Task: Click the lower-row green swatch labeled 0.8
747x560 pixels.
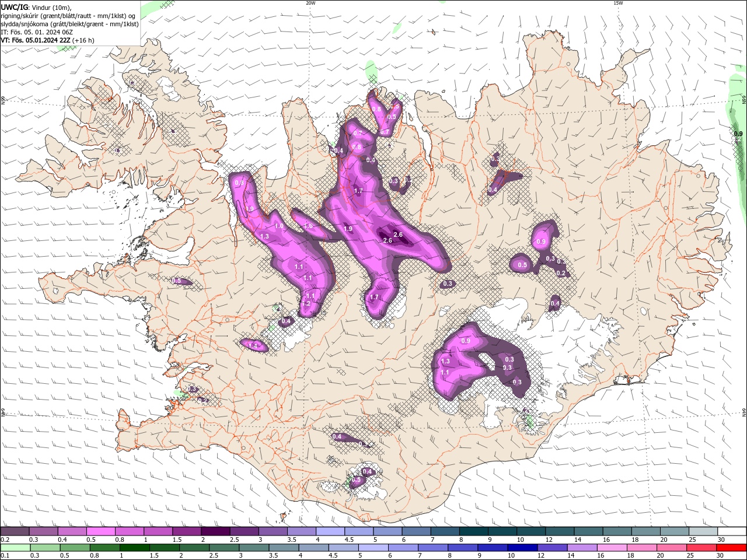Action: point(104,548)
